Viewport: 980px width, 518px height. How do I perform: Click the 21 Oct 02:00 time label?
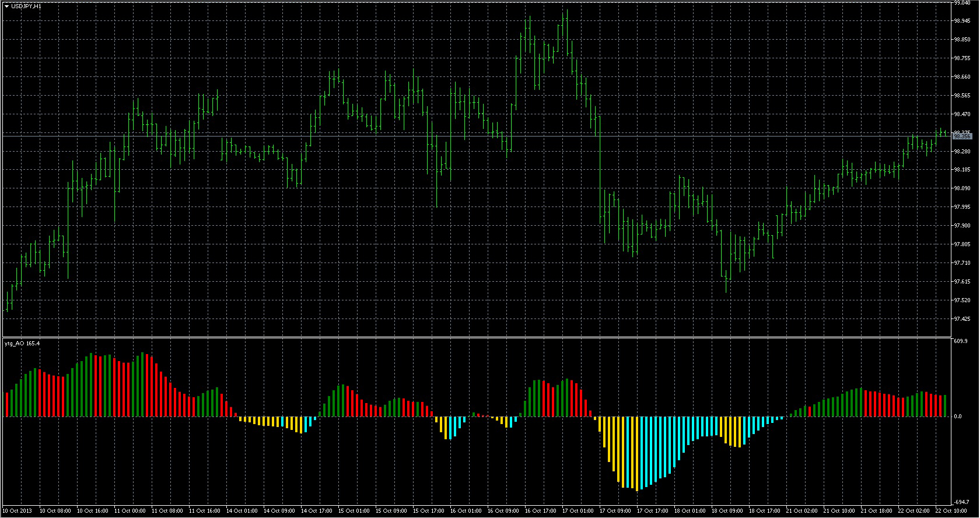pyautogui.click(x=801, y=511)
